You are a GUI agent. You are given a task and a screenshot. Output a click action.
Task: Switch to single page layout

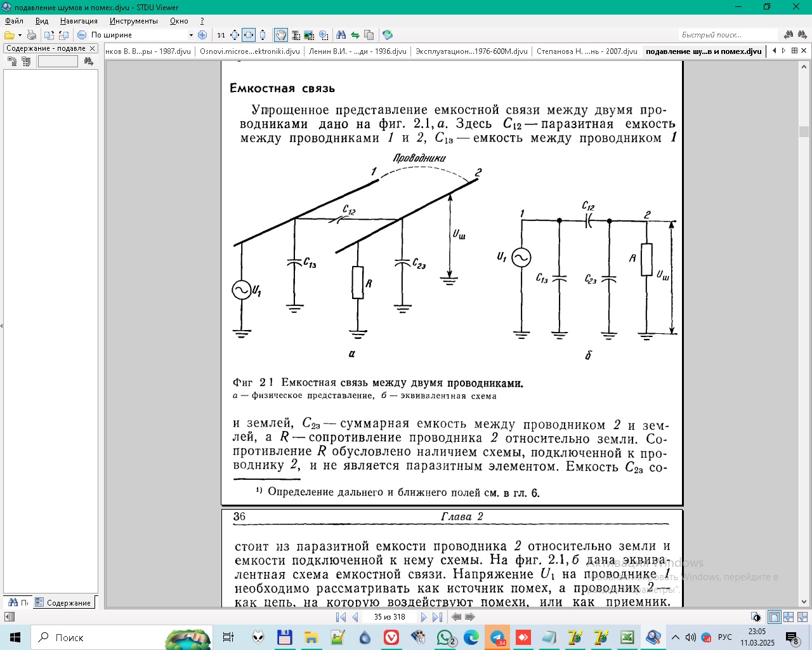[774, 617]
